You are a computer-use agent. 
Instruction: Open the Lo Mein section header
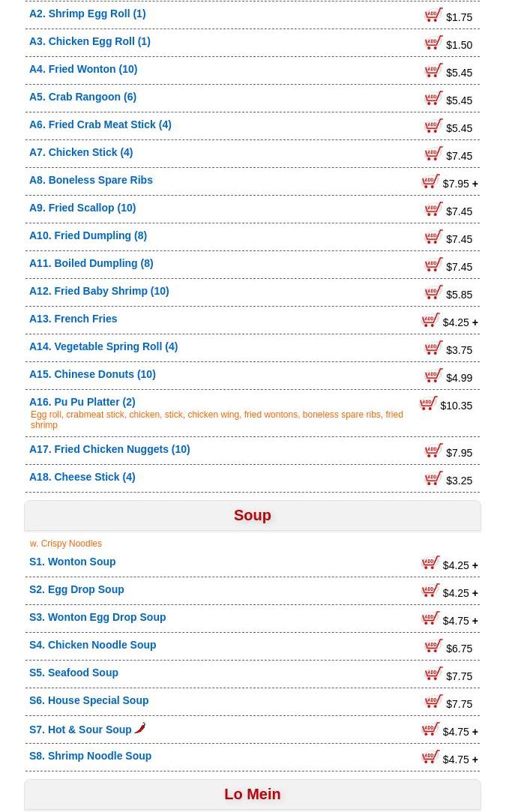(x=252, y=794)
